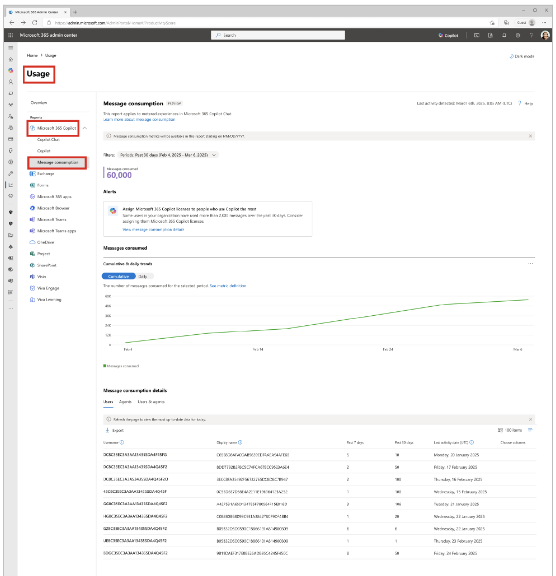Screen dimensions: 556x576
Task: Collapse the Microsoft 365 Copilot section
Action: click(85, 128)
